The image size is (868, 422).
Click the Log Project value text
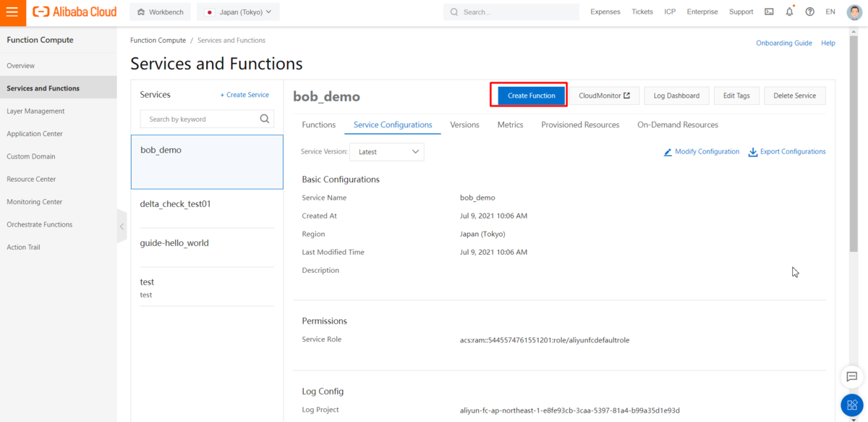[x=570, y=410]
